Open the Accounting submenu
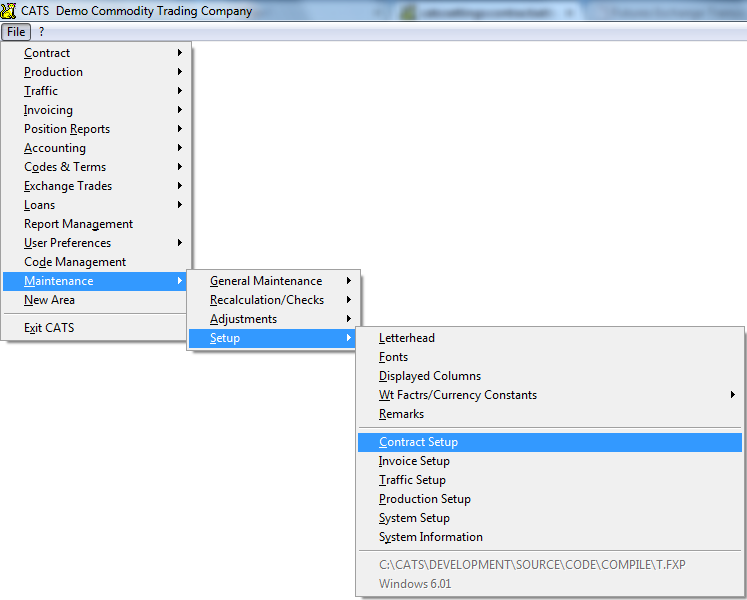The image size is (747, 600). pos(97,148)
